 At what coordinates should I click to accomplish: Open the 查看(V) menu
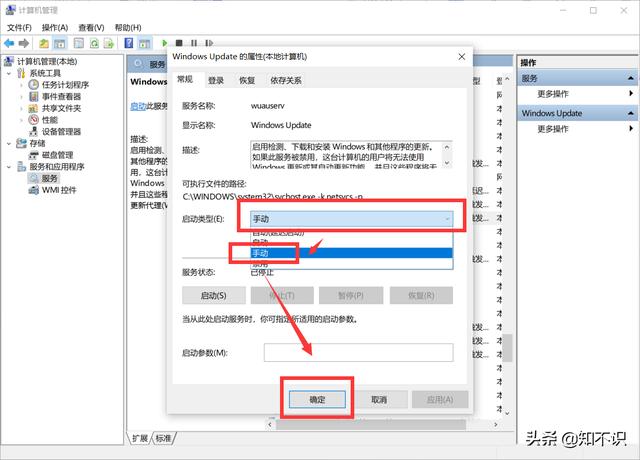[x=91, y=28]
